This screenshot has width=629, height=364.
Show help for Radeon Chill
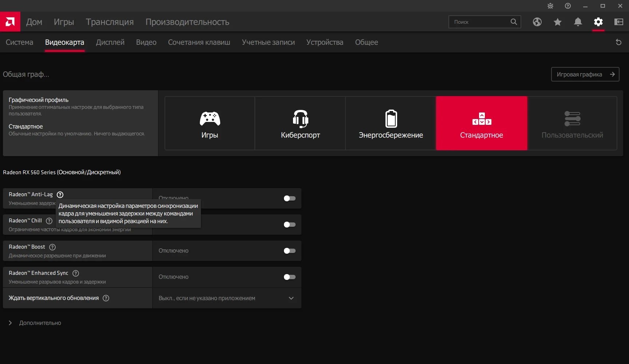(x=49, y=221)
